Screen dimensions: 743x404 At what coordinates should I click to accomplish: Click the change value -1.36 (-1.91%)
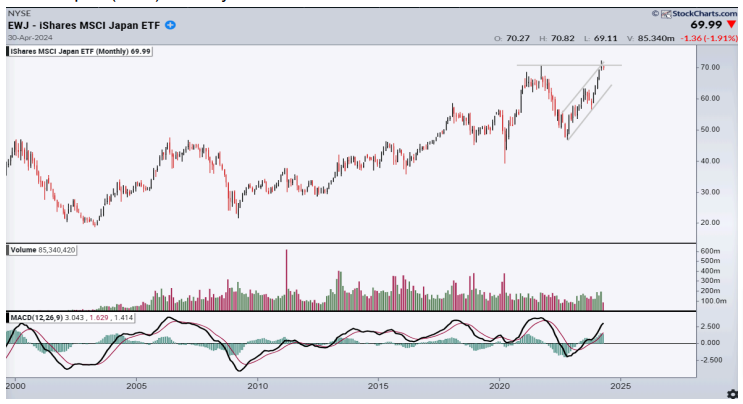(709, 38)
